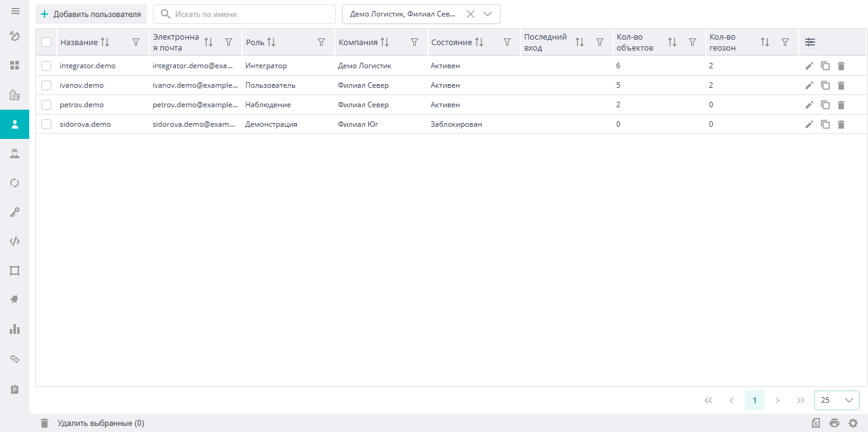Open the dashboard grid icon in the sidebar
Viewport: 868px width, 432px height.
[x=15, y=65]
